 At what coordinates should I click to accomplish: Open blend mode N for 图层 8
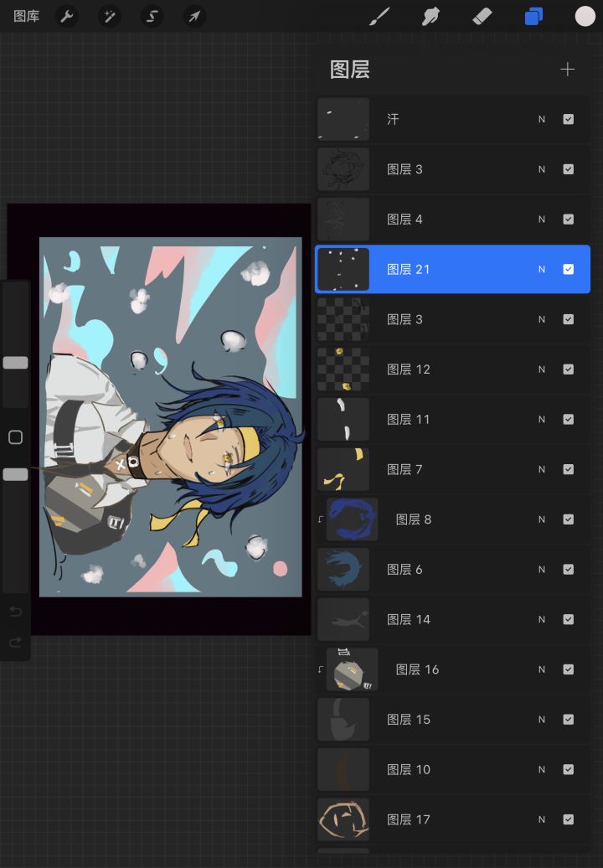pyautogui.click(x=542, y=519)
